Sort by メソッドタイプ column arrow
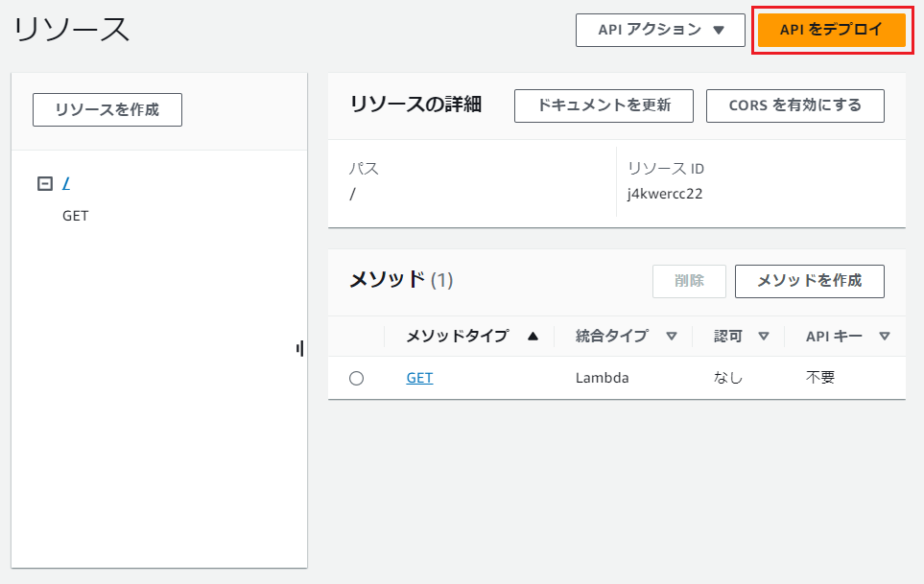Image resolution: width=924 pixels, height=584 pixels. click(x=533, y=337)
